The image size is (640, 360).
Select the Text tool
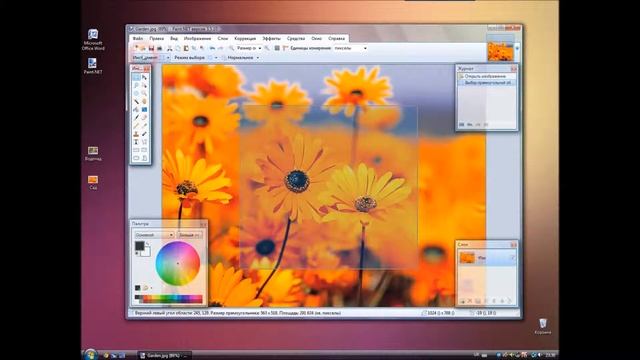coord(136,142)
